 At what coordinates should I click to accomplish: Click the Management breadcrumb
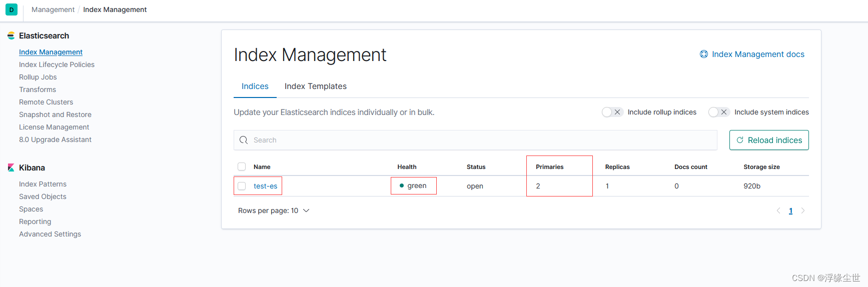pos(53,9)
